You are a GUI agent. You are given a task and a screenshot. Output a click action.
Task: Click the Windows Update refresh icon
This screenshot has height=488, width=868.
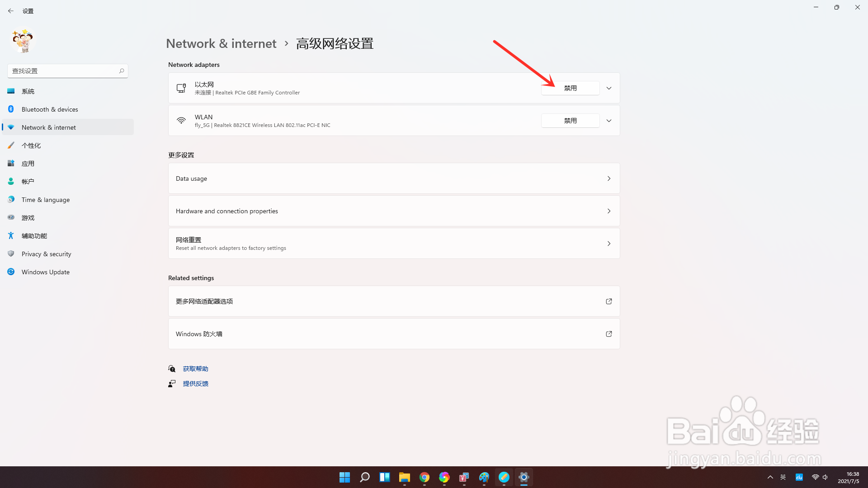click(x=11, y=272)
